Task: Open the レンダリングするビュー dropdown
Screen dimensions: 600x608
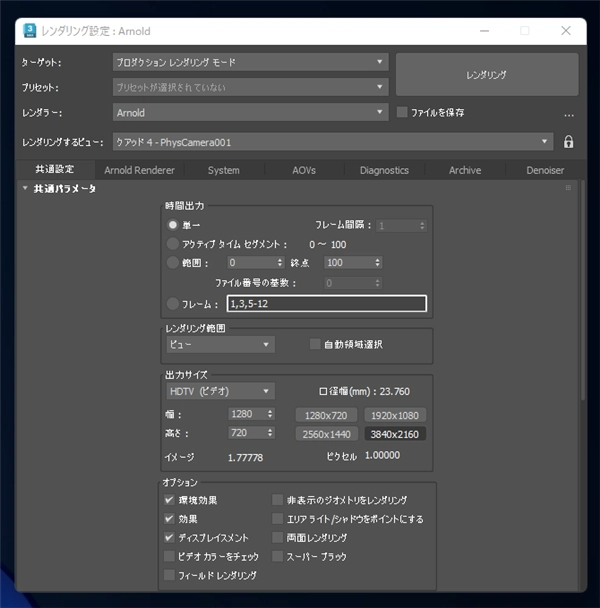Action: pos(333,142)
